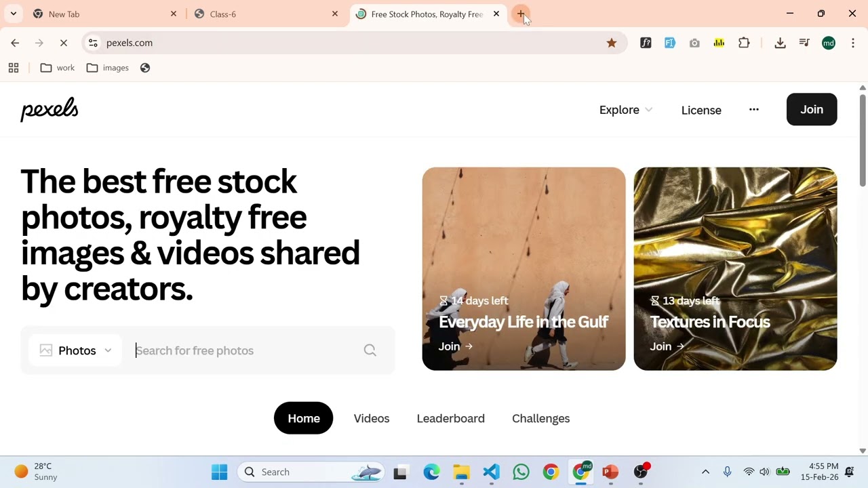868x488 pixels.
Task: Click the Pexels logo
Action: (x=50, y=110)
